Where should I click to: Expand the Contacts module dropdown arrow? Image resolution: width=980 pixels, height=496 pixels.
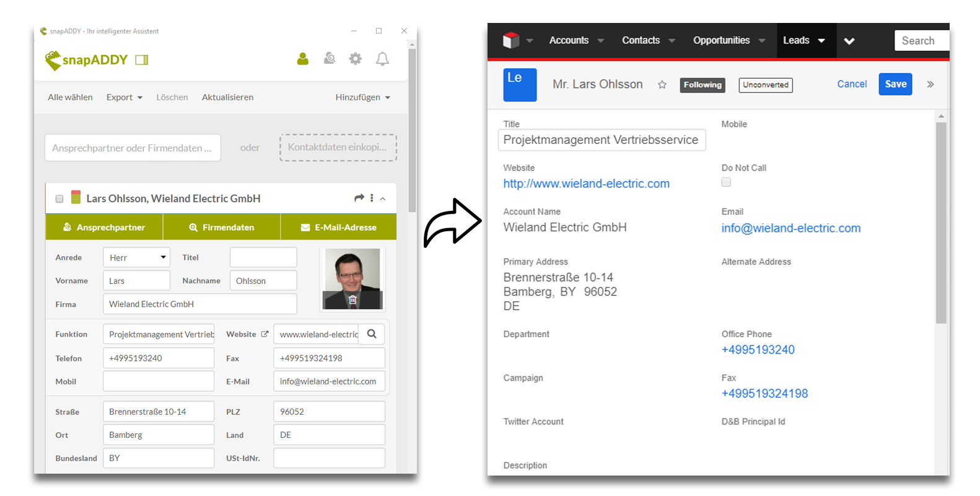click(672, 41)
